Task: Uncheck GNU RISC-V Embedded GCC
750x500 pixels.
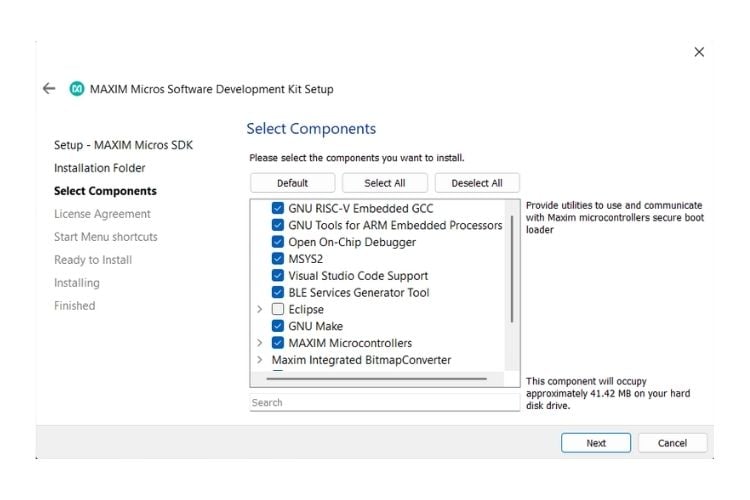Action: 277,208
